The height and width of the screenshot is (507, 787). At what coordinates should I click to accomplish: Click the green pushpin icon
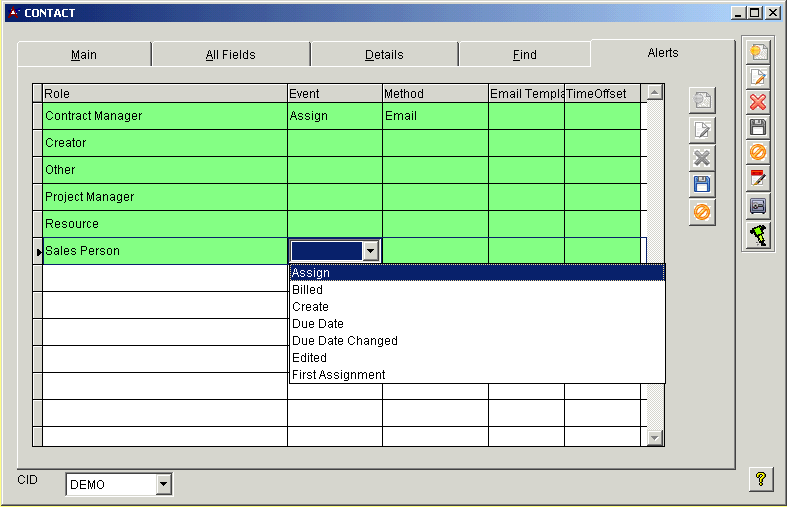758,234
